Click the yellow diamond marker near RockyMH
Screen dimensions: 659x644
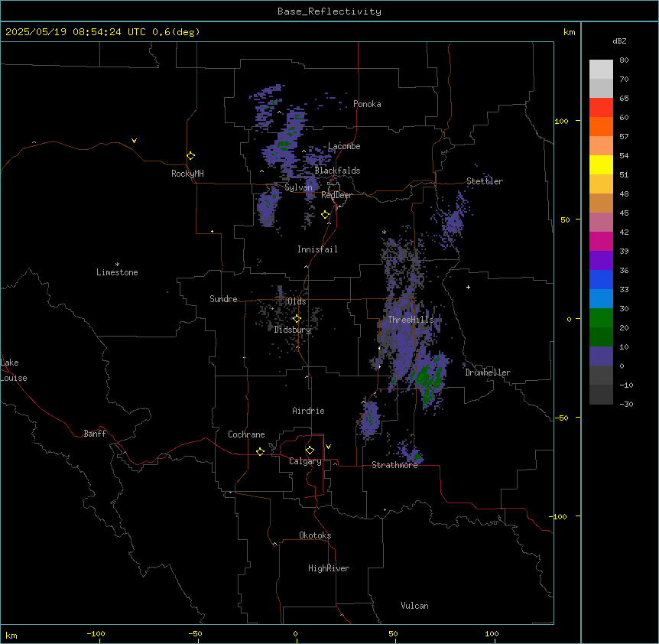pyautogui.click(x=191, y=156)
